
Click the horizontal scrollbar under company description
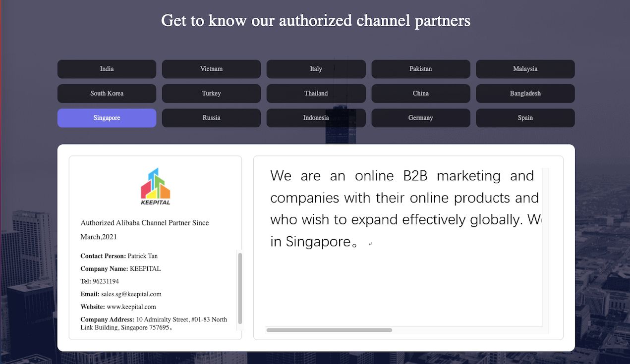[x=329, y=330]
